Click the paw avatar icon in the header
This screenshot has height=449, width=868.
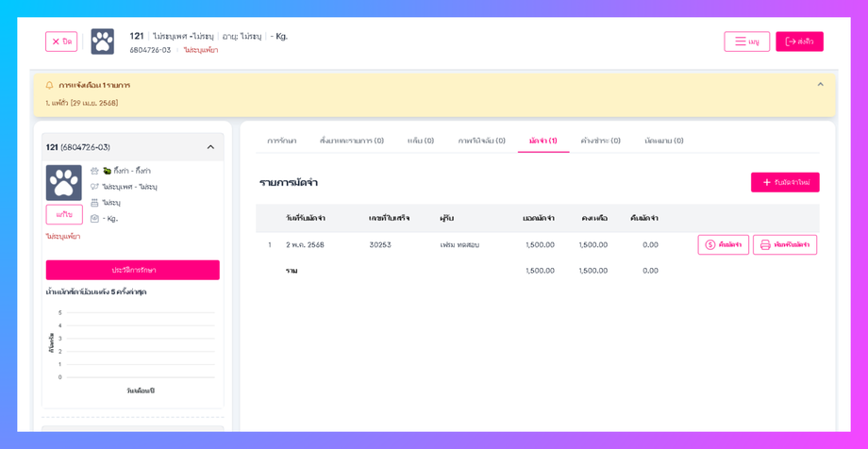[103, 42]
